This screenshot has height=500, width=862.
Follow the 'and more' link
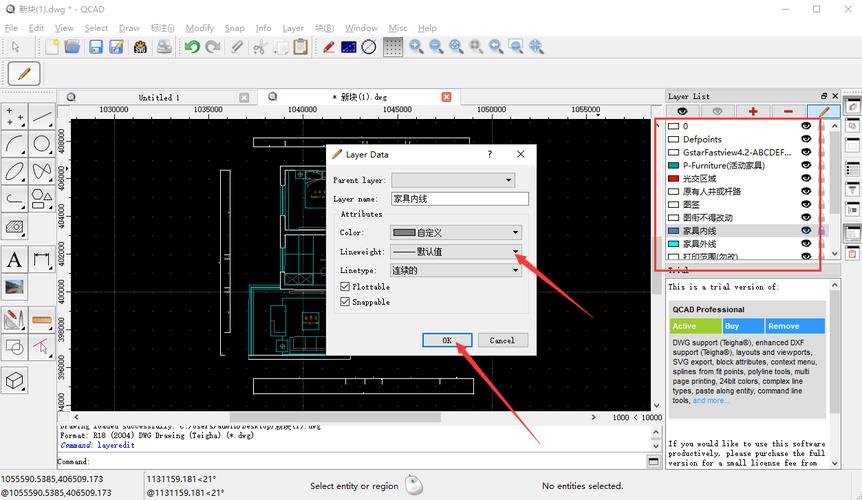coord(708,401)
